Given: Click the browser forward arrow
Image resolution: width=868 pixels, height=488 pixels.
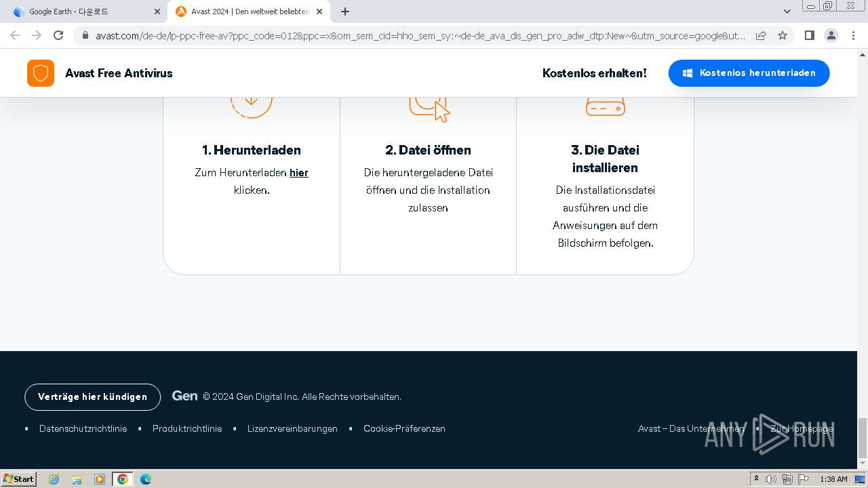Looking at the screenshot, I should pos(37,35).
